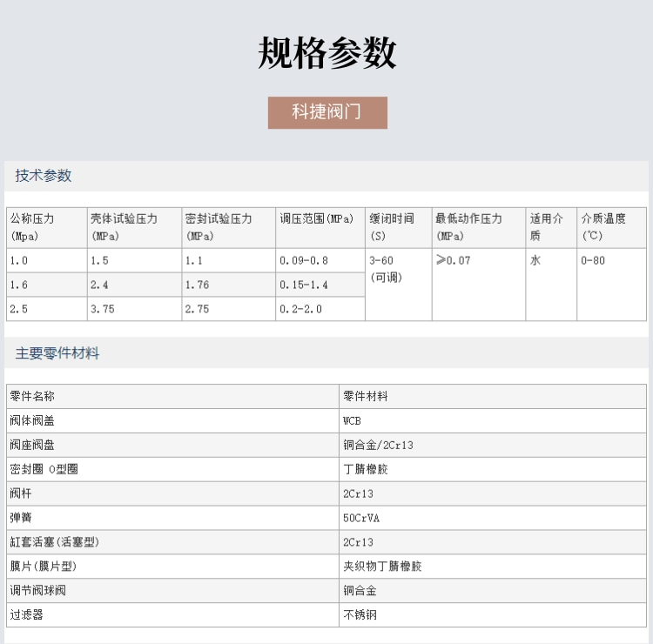Select the 调节阀球阀 part name cell
Viewport: 653px width, 644px height.
coord(172,591)
